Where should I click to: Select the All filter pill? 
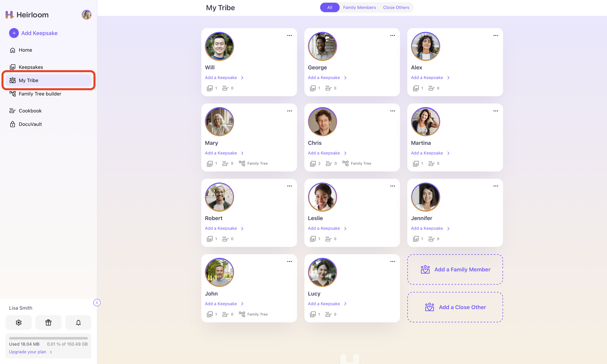tap(330, 7)
